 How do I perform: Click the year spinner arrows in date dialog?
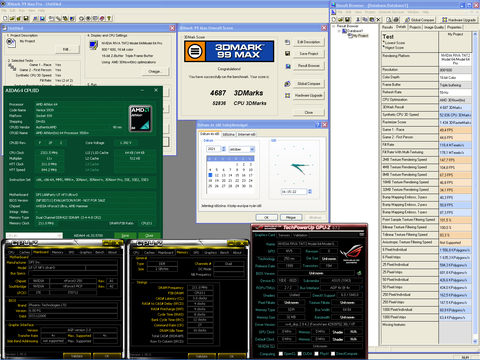224,149
